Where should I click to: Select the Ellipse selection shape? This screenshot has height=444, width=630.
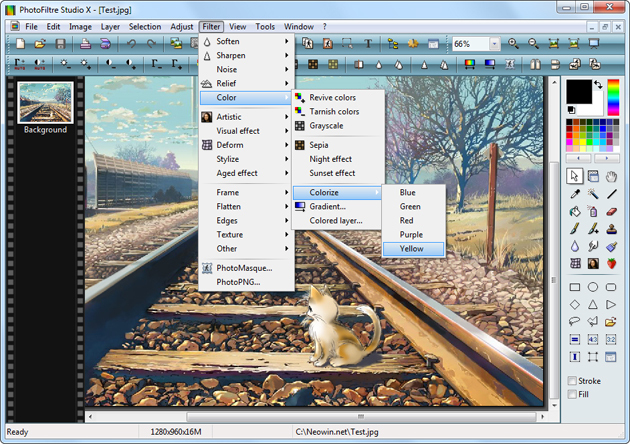pyautogui.click(x=593, y=287)
